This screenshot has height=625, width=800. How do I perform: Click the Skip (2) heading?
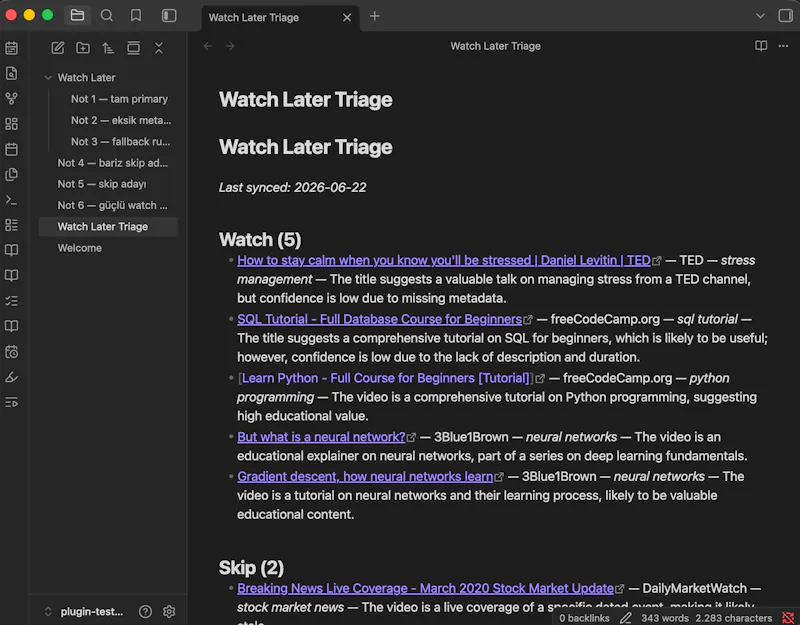tap(252, 568)
